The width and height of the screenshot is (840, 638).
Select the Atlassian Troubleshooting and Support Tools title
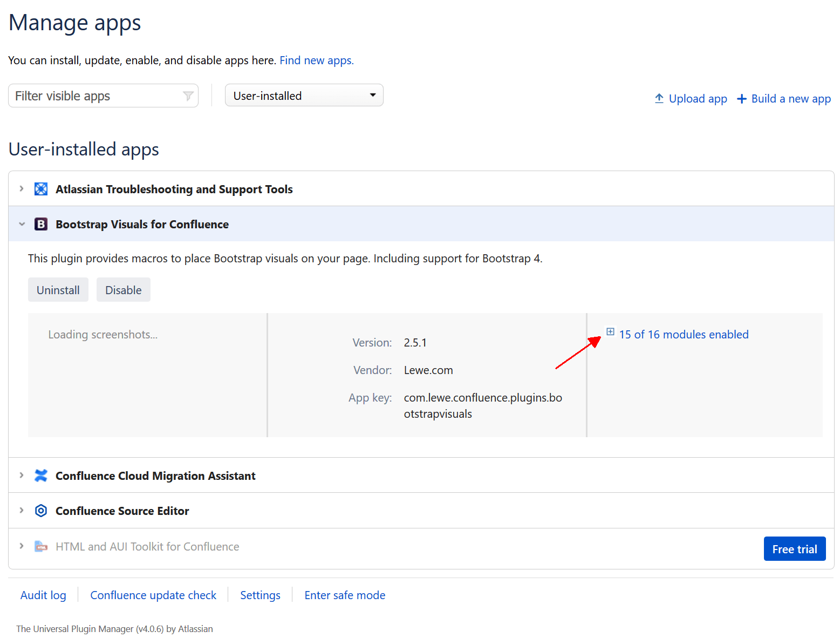click(x=174, y=189)
